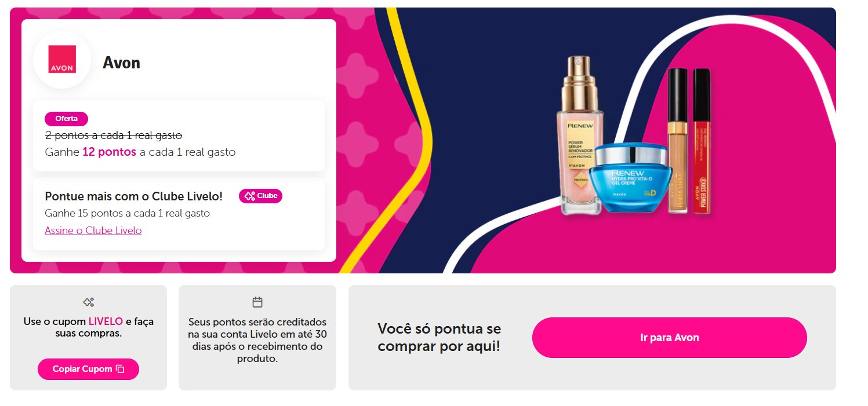This screenshot has height=406, width=868.
Task: Select the red Power Stay lipstick image
Action: pos(702,141)
